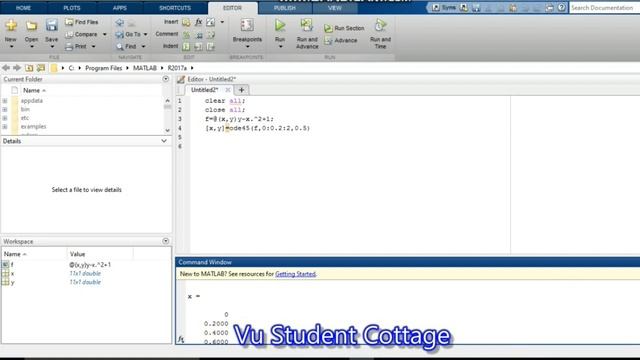Switch to the VIEW tab
The width and height of the screenshot is (640, 360).
tap(335, 8)
